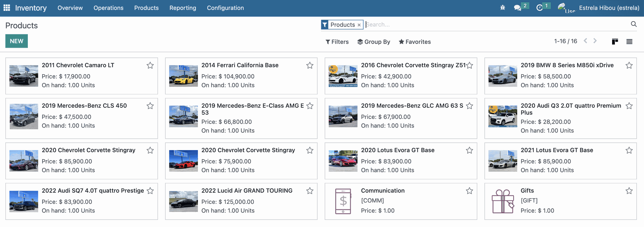The image size is (644, 227).
Task: Go to the next page of products
Action: pos(595,41)
